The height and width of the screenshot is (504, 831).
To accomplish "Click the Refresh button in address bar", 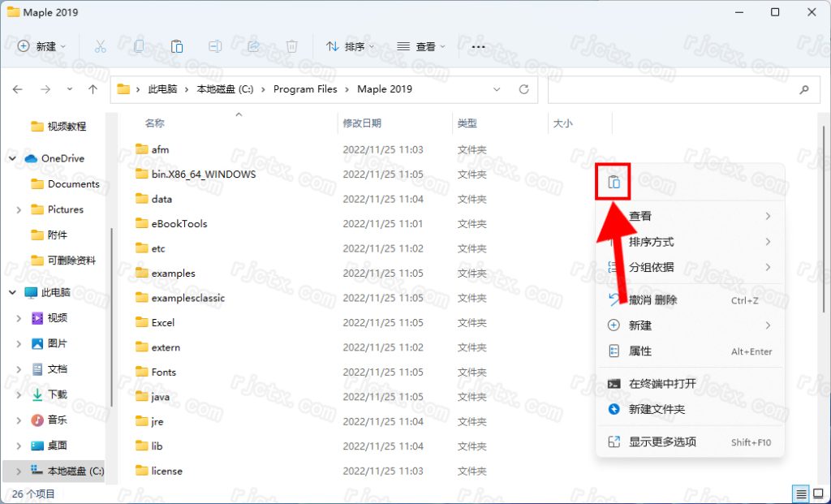I will (524, 89).
